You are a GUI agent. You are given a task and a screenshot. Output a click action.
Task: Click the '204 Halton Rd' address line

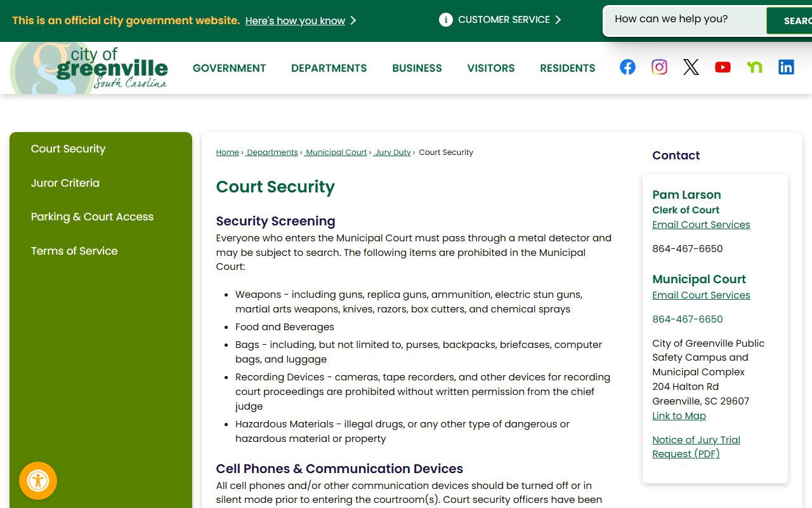click(x=685, y=387)
